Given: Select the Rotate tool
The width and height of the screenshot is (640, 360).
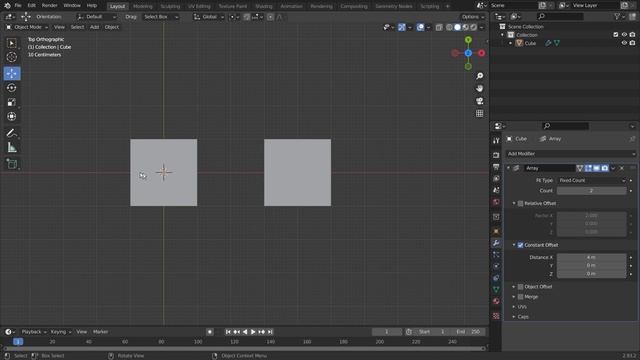Looking at the screenshot, I should pos(12,88).
